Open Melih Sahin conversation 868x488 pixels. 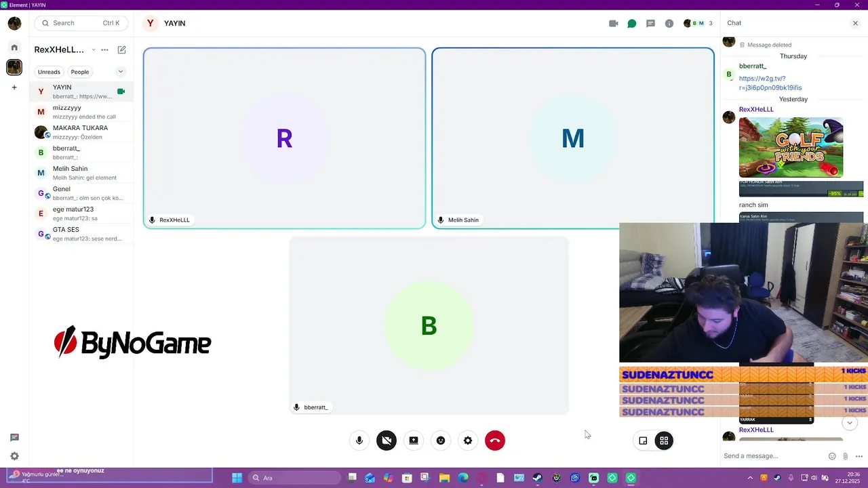[81, 173]
